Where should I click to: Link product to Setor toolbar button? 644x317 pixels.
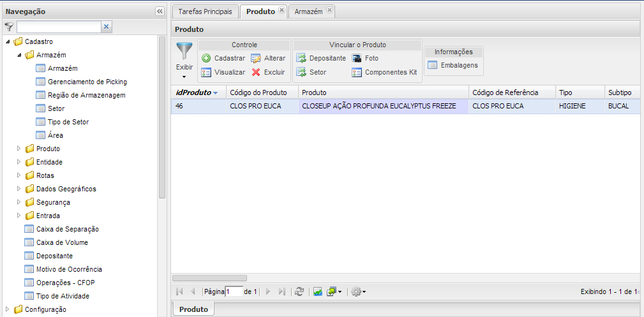click(311, 72)
